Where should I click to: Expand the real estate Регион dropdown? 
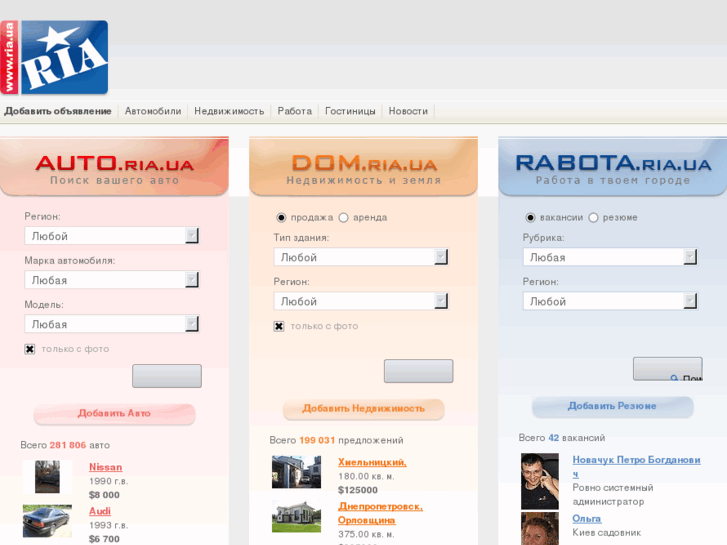click(361, 301)
